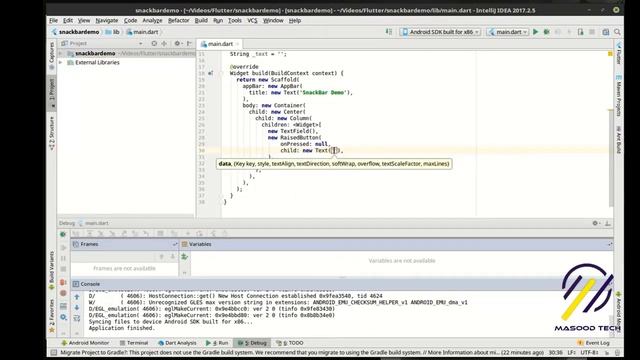The height and width of the screenshot is (360, 640).
Task: Open VCS menu
Action: (252, 20)
